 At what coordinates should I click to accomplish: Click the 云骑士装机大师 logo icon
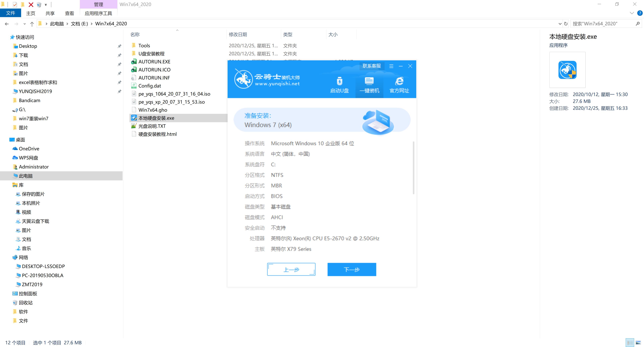pos(242,80)
